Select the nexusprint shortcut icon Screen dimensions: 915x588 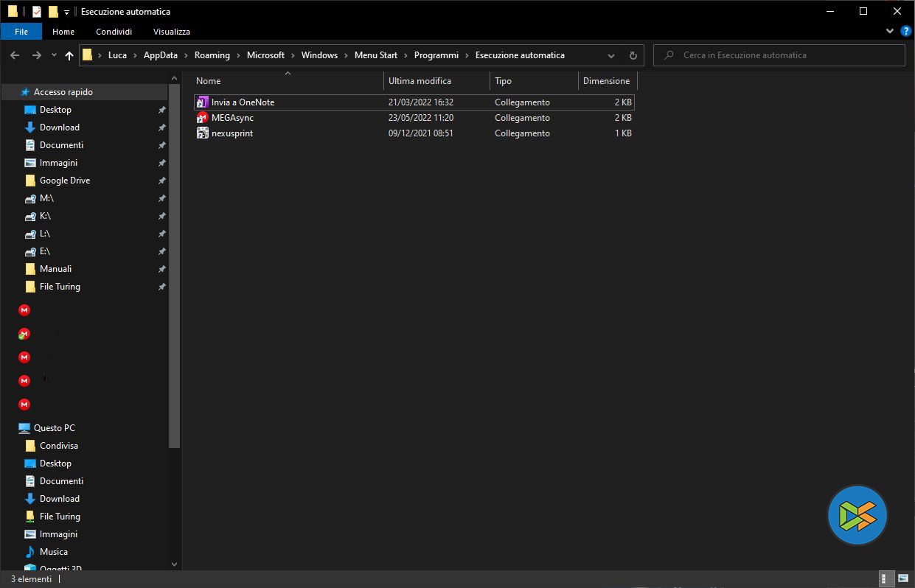203,133
